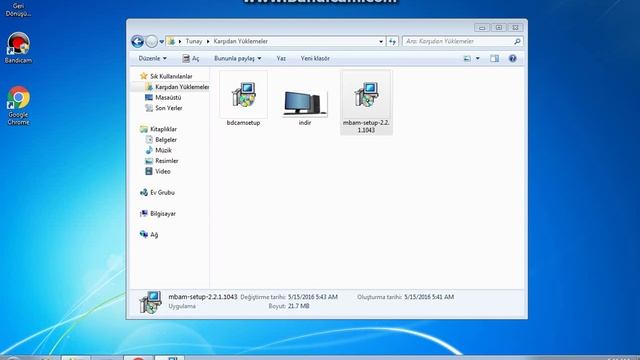Open Help with the question mark icon

pyautogui.click(x=513, y=58)
